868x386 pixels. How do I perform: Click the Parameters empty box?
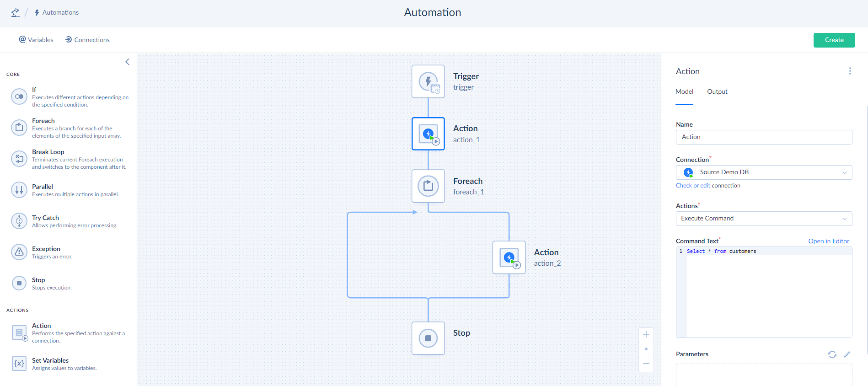764,375
